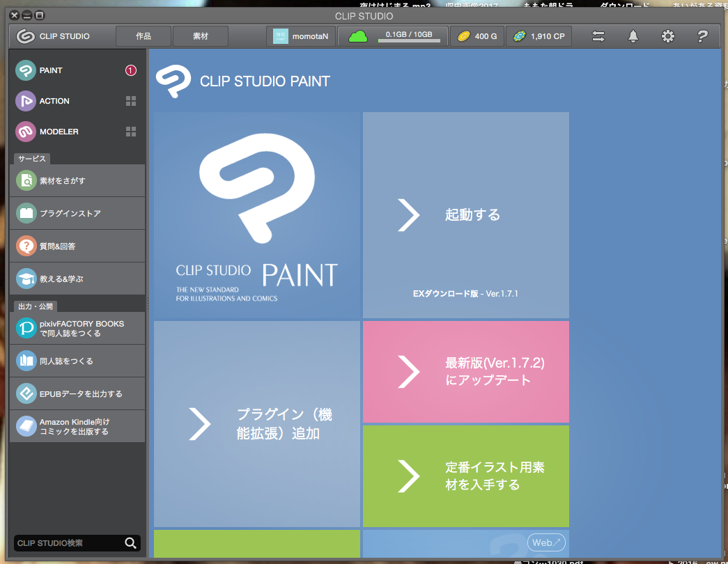
Task: Click the search magnifier icon
Action: click(130, 543)
